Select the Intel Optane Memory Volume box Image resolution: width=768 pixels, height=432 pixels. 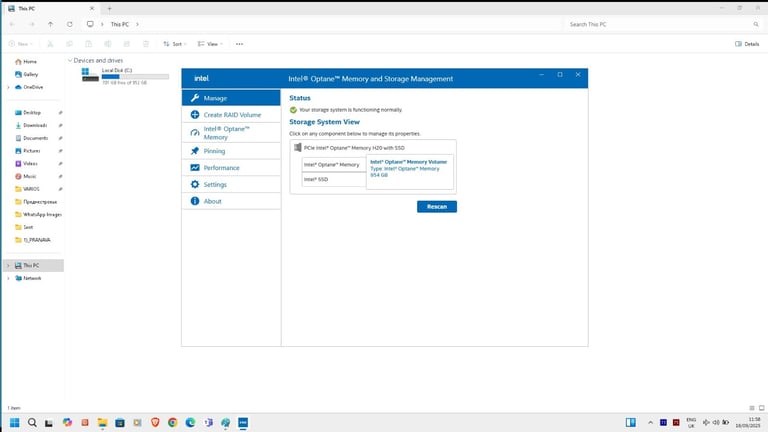409,171
